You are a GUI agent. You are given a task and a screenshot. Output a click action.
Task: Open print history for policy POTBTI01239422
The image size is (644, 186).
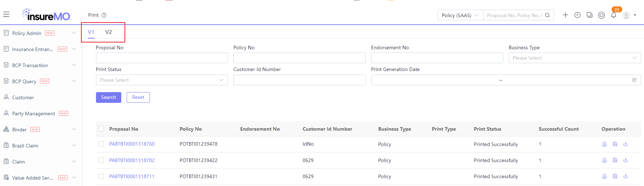coord(615,160)
